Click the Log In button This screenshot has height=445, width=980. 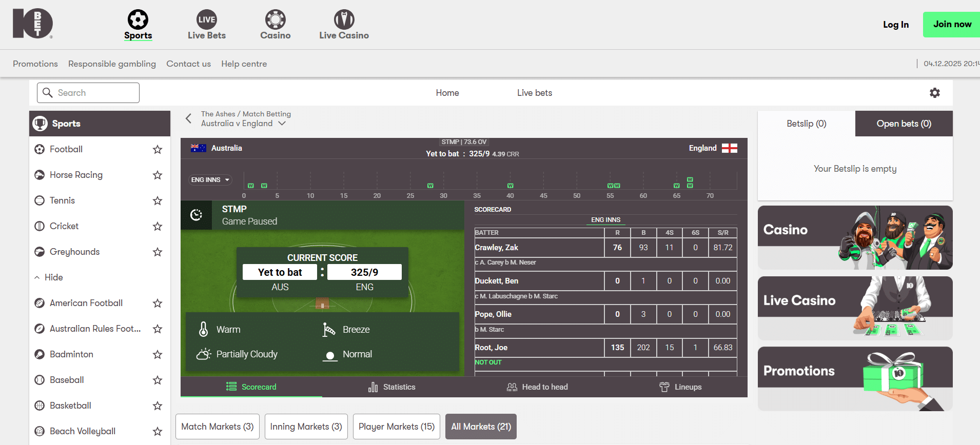[896, 25]
